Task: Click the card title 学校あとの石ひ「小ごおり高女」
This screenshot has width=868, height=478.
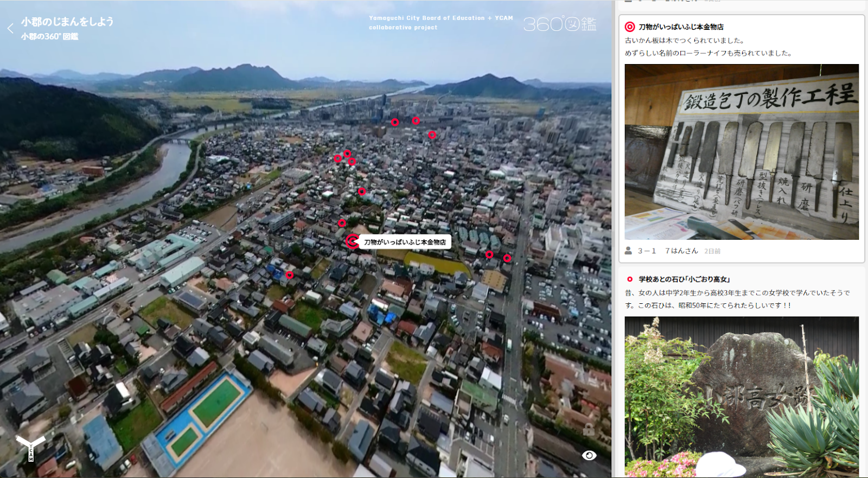Action: (685, 279)
